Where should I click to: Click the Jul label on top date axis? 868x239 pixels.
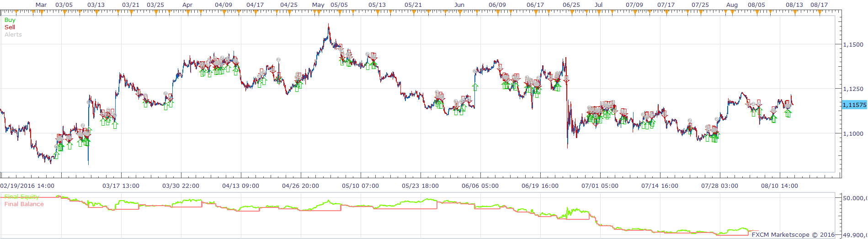598,5
